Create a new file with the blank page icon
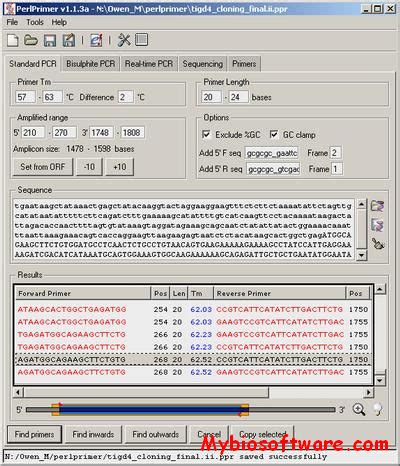The height and width of the screenshot is (466, 400). click(x=13, y=40)
